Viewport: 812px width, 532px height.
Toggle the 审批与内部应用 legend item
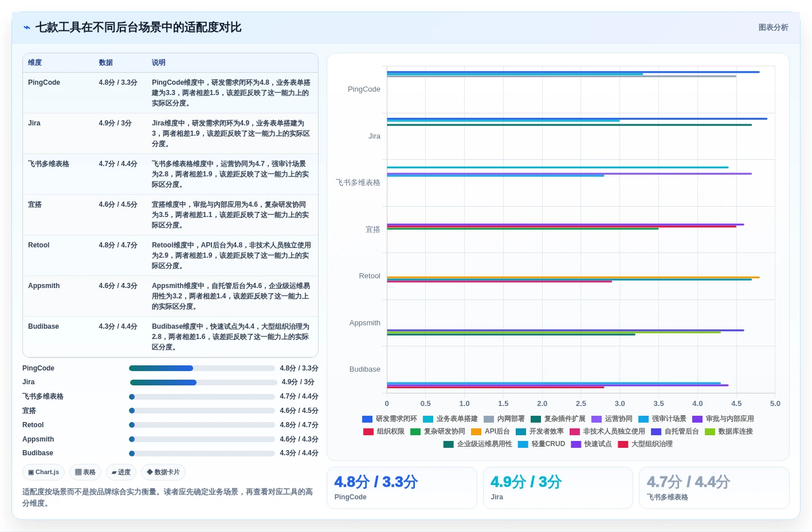tap(723, 419)
